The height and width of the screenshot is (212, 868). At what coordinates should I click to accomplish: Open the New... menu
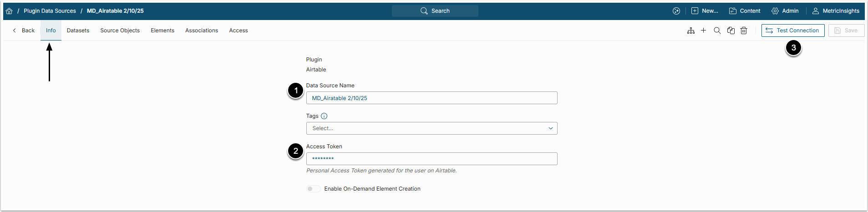[x=705, y=11]
